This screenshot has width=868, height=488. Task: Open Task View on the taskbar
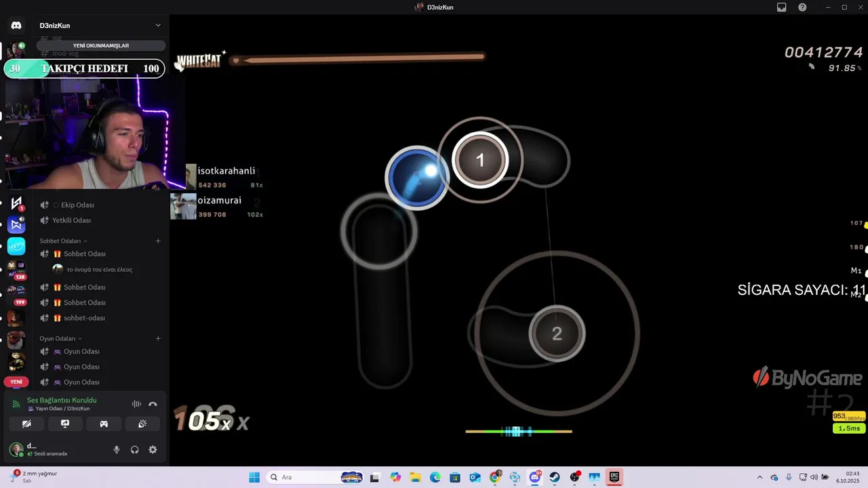coord(374,477)
